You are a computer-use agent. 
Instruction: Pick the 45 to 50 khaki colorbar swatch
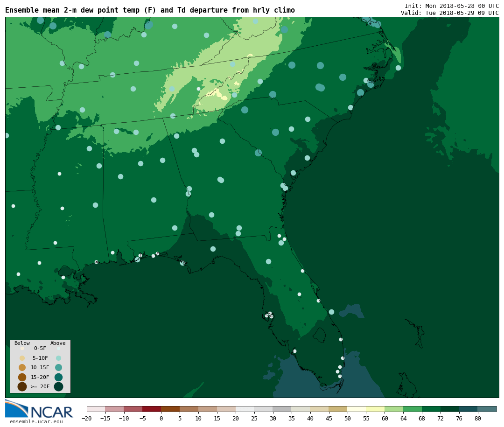(338, 409)
